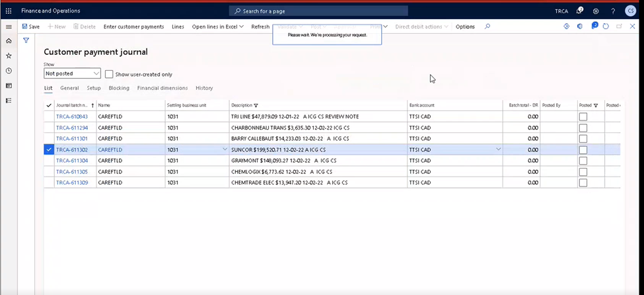The height and width of the screenshot is (295, 644).
Task: Open Modules list icon in sidebar
Action: click(9, 101)
